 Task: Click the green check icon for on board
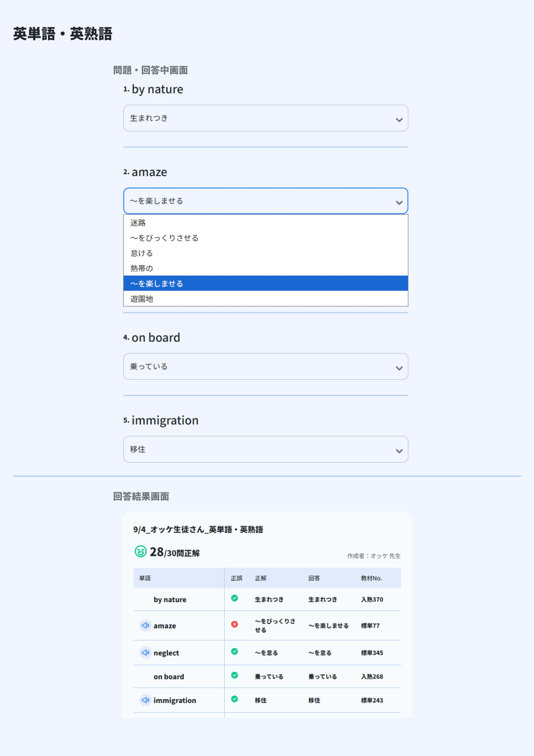coord(234,675)
